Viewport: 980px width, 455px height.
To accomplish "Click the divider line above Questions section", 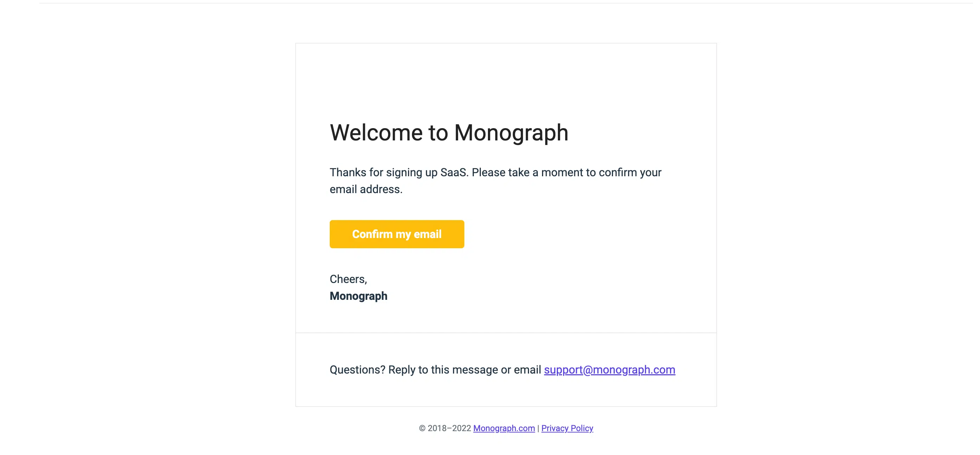I will tap(506, 333).
